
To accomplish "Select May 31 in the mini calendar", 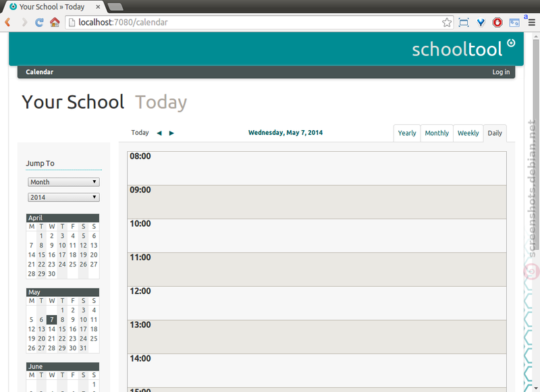I will pos(83,348).
